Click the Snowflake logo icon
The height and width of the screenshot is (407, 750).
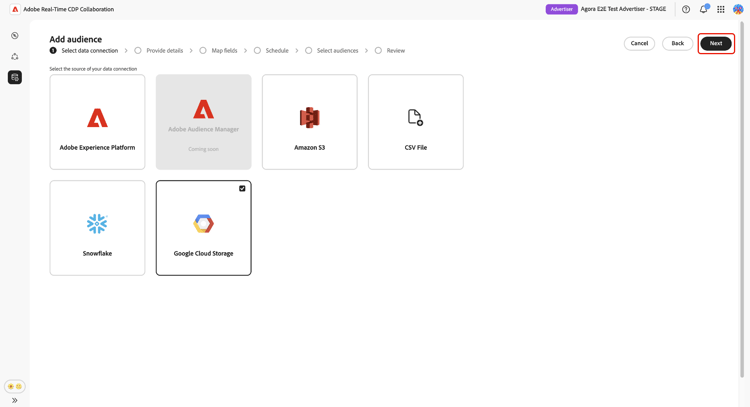click(97, 223)
